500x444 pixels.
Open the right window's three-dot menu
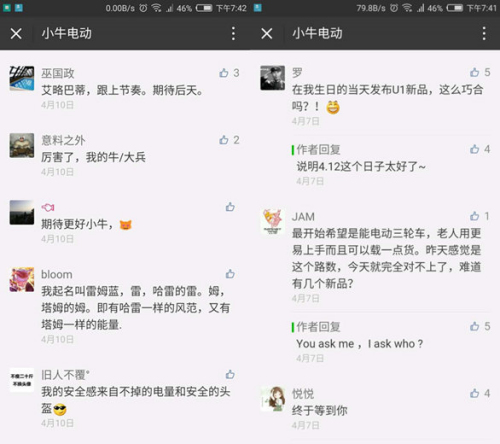[484, 33]
